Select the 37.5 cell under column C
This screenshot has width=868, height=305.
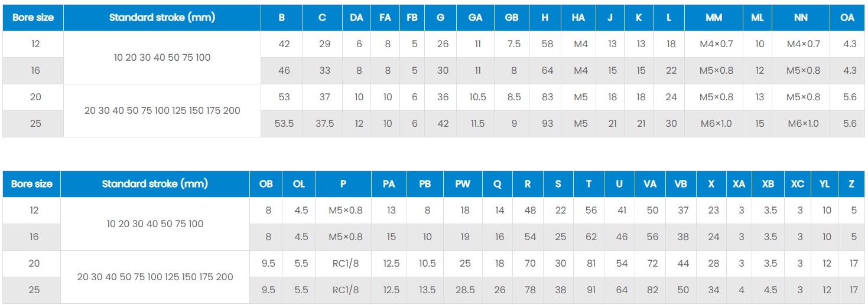[x=324, y=124]
